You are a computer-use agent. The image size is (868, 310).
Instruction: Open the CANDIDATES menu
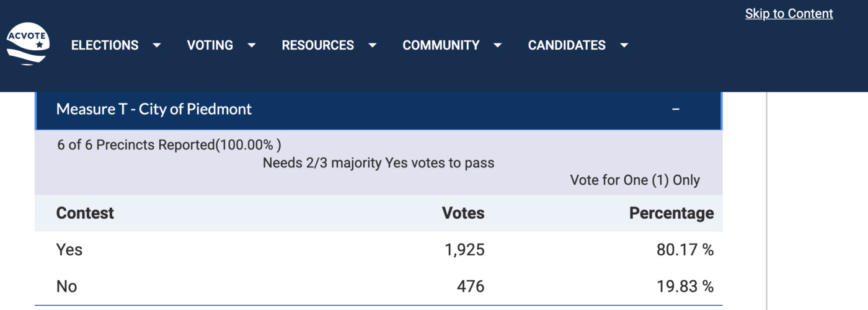click(567, 45)
